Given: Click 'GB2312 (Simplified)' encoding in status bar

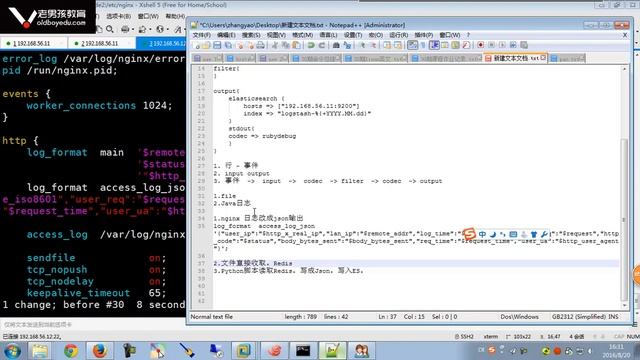Looking at the screenshot, I should 580,317.
